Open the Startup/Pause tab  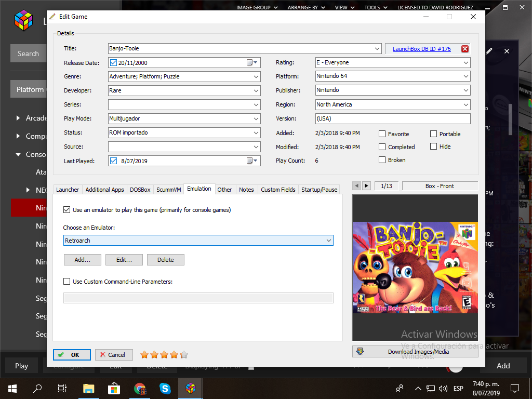coord(320,189)
